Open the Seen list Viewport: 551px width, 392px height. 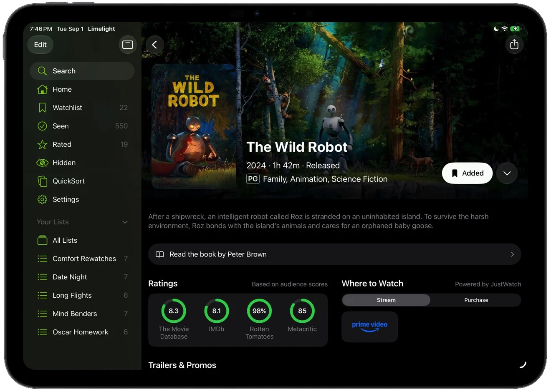click(x=82, y=126)
